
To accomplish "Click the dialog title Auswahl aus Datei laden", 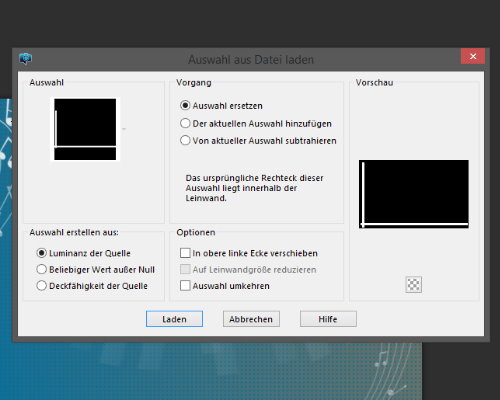I will click(251, 60).
